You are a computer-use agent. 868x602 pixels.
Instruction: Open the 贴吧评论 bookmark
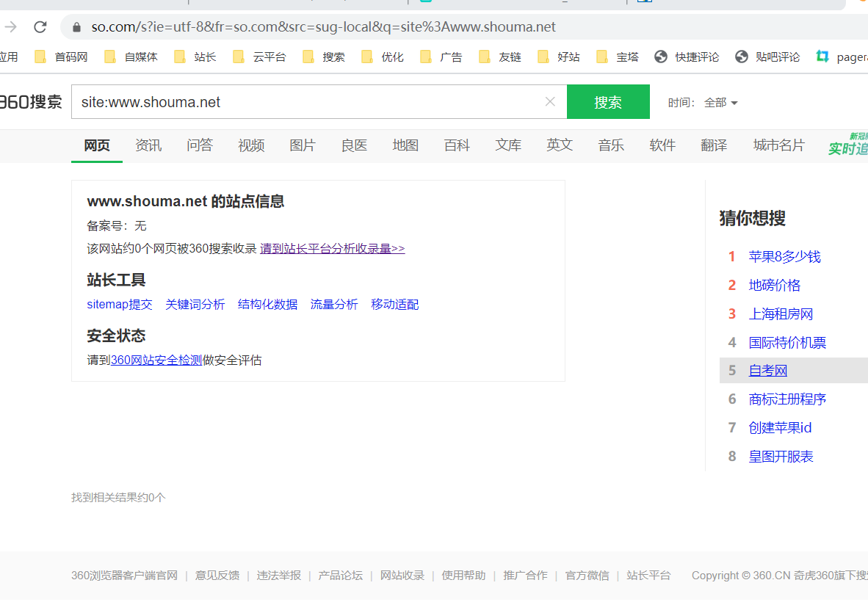pyautogui.click(x=767, y=57)
